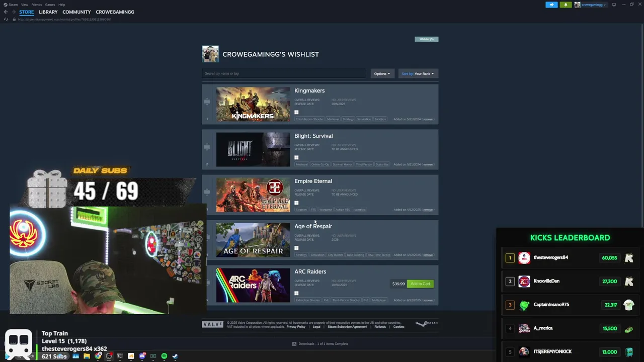
Task: Click the Extraction Shooter tag under ARC Raiders
Action: click(308, 300)
